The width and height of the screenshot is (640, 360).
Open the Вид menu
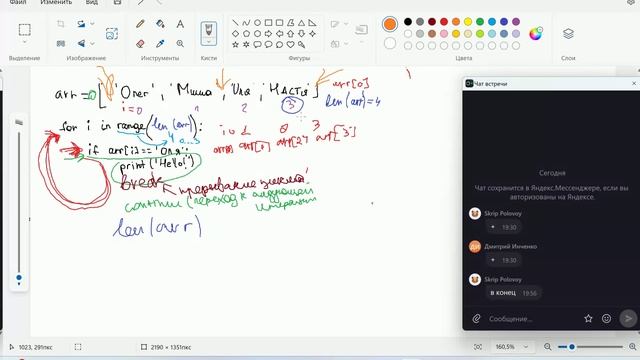point(92,2)
